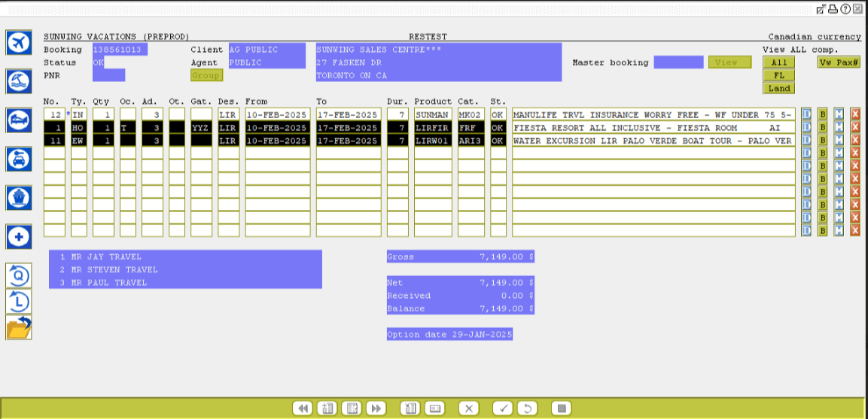The image size is (868, 419).
Task: Select passenger 3 MR PAUL TRAVEL
Action: pyautogui.click(x=185, y=282)
